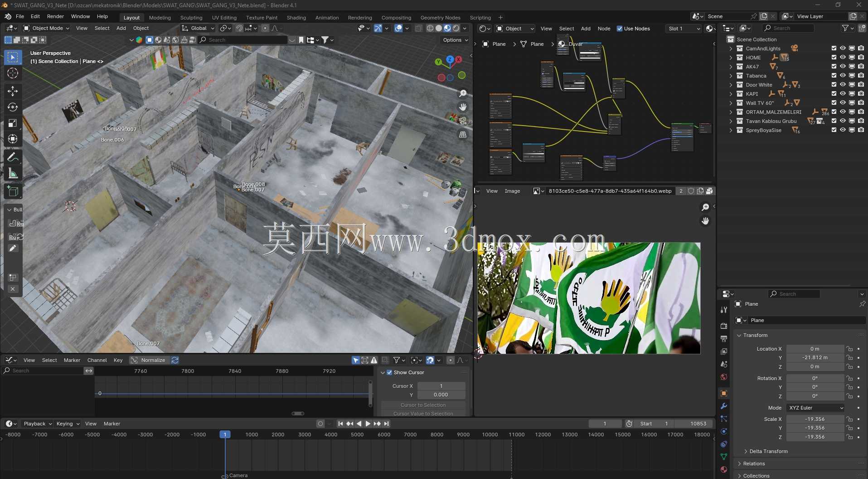Hide the AK47 collection in viewport
868x479 pixels.
point(843,66)
